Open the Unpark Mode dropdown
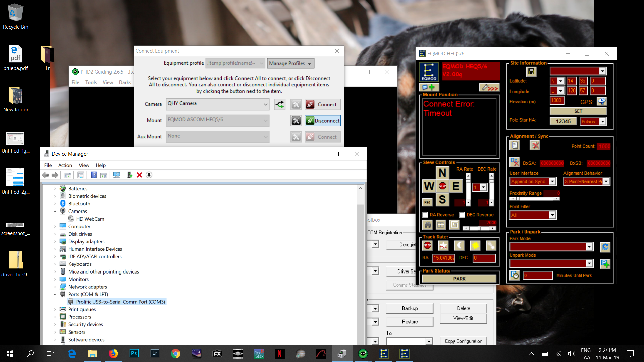Screen dimensions: 644x362 [589, 263]
